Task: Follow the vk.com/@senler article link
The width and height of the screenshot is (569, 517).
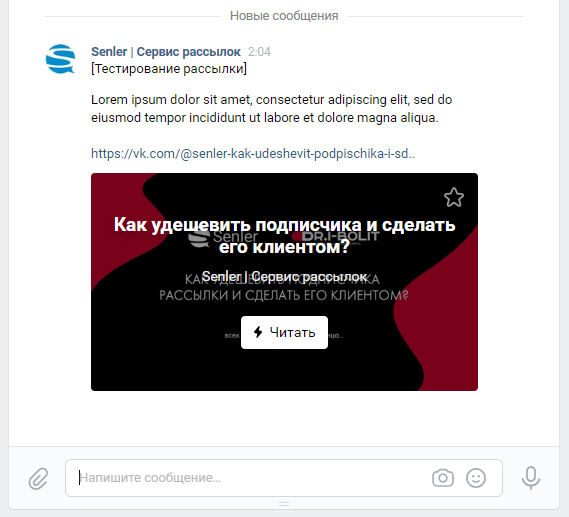Action: pos(253,154)
